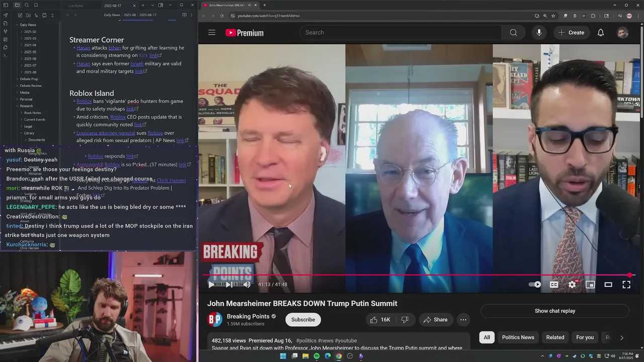Open Obsidian tab list dropdown chevron

tap(152, 6)
